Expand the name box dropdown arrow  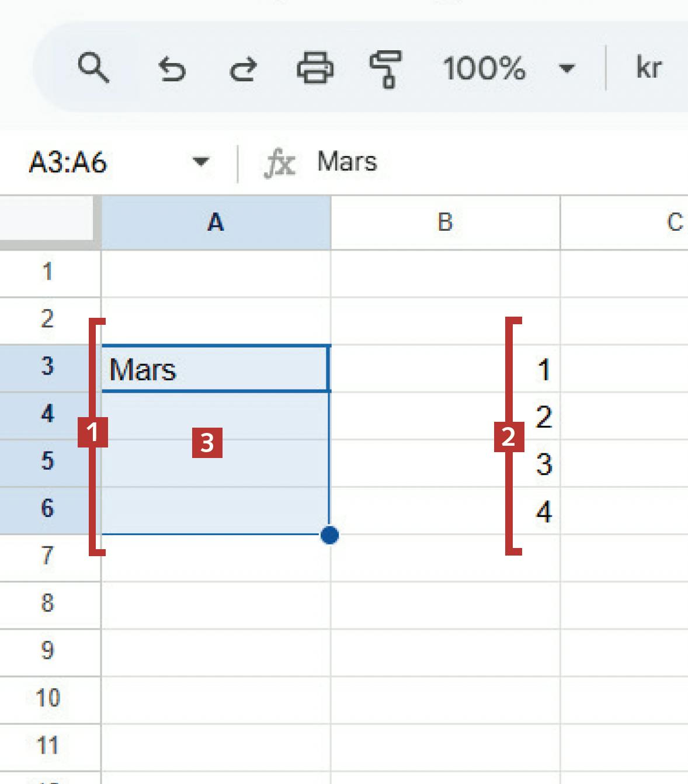[200, 162]
